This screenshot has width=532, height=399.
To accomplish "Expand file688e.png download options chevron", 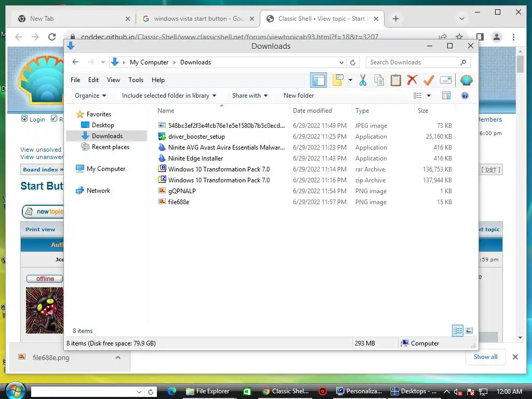I will 118,357.
